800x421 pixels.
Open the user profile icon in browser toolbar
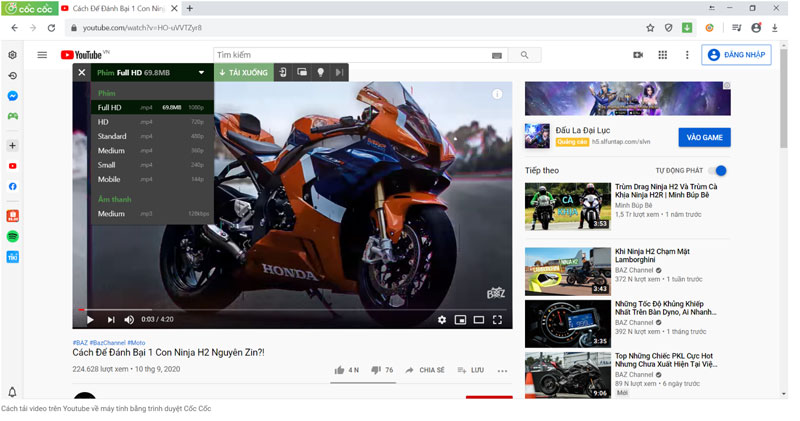[x=756, y=28]
